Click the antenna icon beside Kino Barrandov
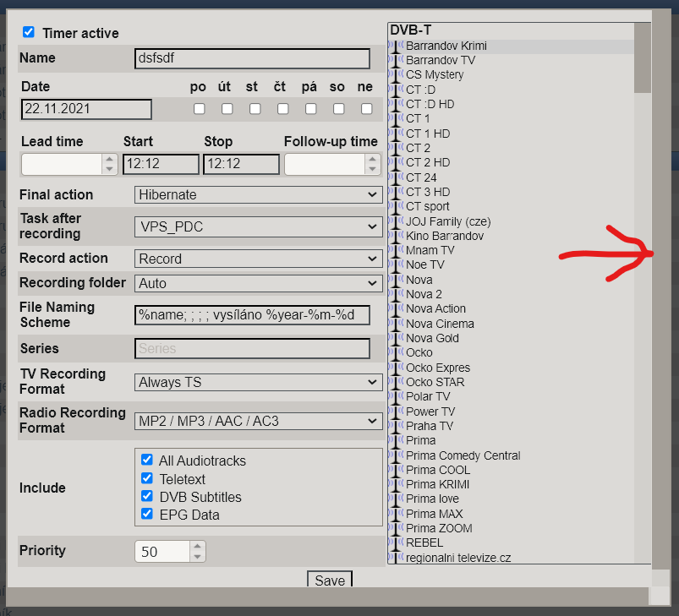 pyautogui.click(x=396, y=236)
